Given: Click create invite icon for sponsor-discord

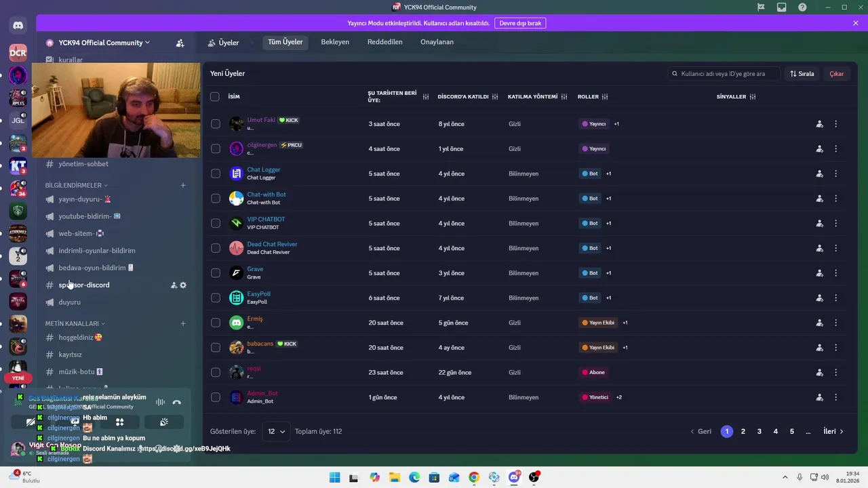Looking at the screenshot, I should click(174, 285).
